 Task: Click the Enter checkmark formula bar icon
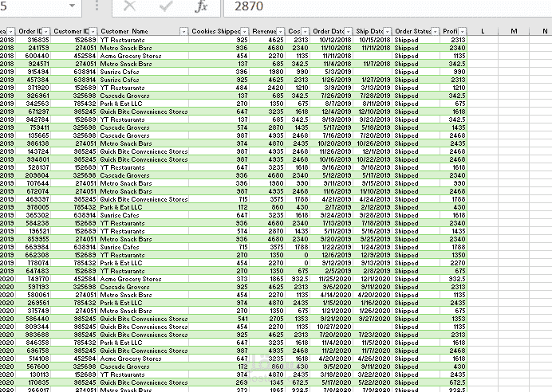[166, 6]
